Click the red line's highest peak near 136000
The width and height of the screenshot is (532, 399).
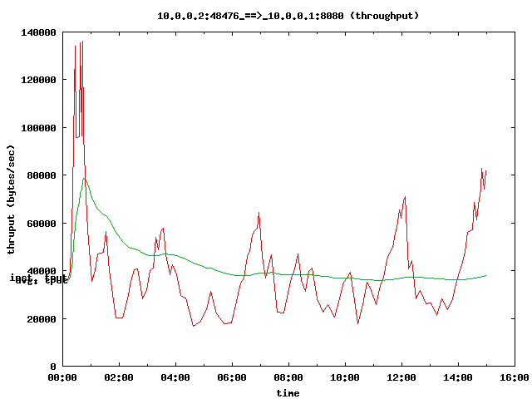(x=81, y=42)
